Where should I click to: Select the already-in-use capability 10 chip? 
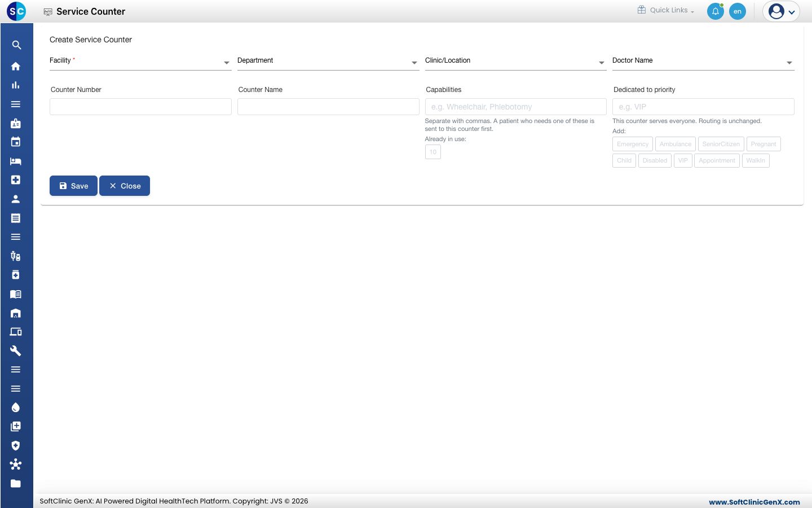pyautogui.click(x=433, y=152)
